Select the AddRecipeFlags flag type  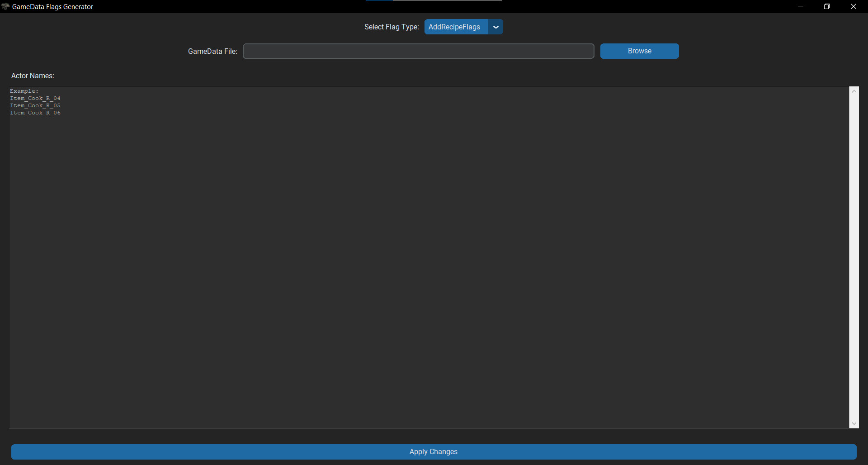pos(455,27)
